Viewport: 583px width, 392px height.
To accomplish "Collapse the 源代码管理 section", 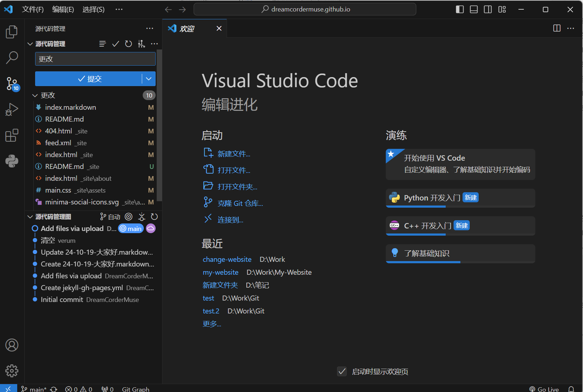I will (x=30, y=44).
